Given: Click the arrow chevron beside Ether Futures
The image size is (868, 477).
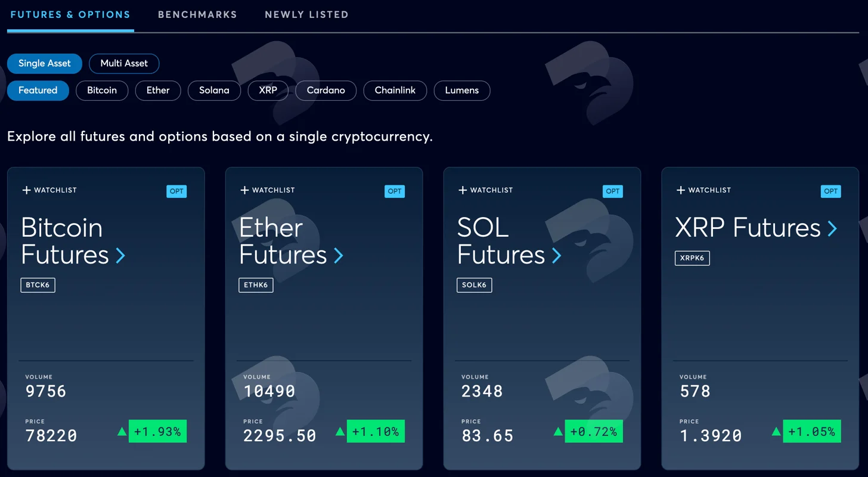Looking at the screenshot, I should (x=339, y=256).
